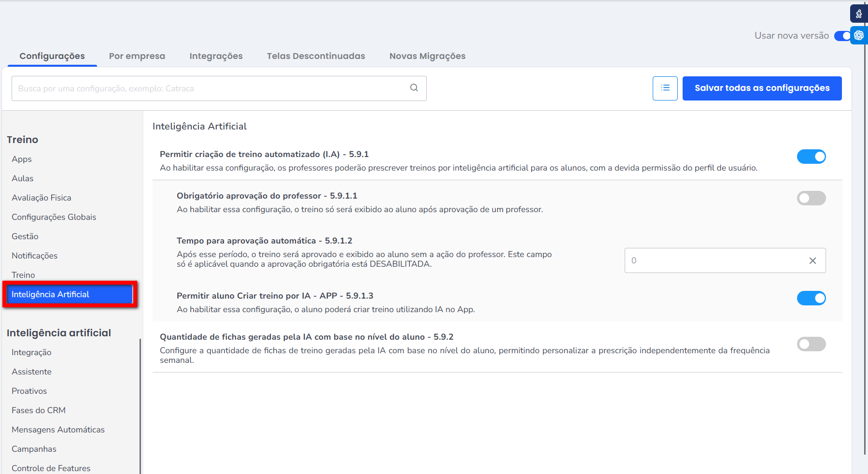Enable mandatory professor approval toggle
This screenshot has width=868, height=474.
(811, 198)
